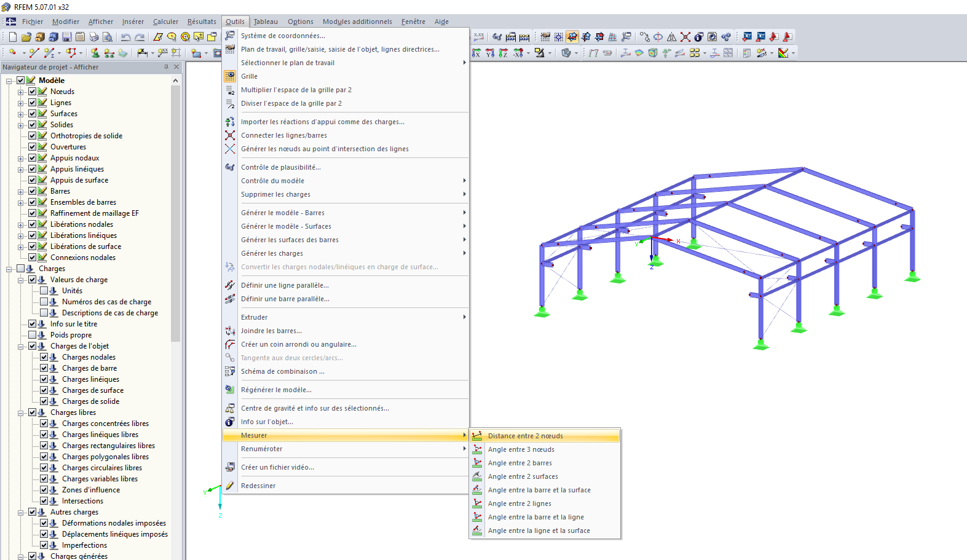Viewport: 967px width, 560px height.
Task: Uncheck the Lignes checkbox in navigator
Action: (32, 103)
